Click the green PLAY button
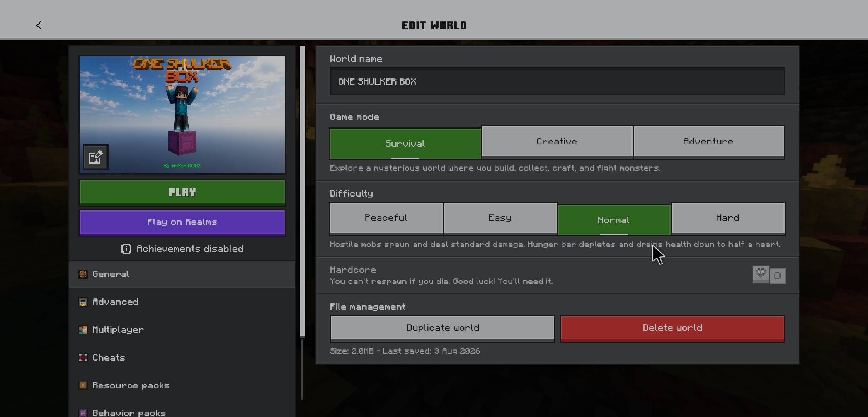The height and width of the screenshot is (417, 868). [182, 192]
